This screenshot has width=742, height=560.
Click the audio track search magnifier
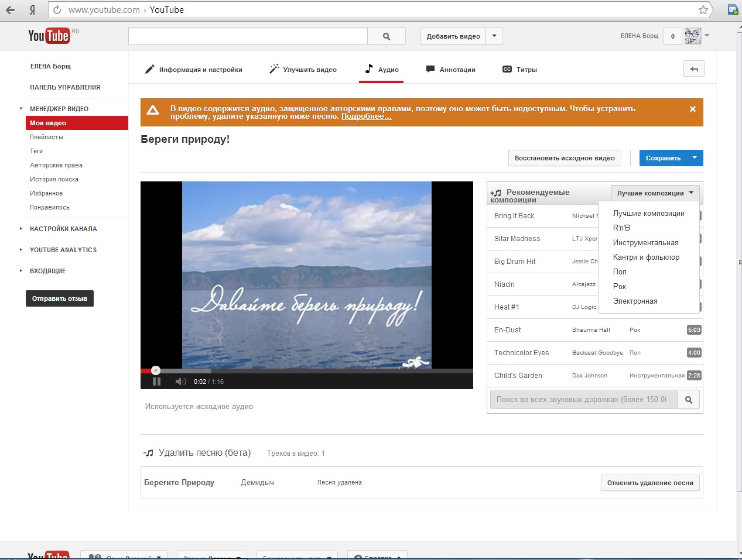coord(689,400)
